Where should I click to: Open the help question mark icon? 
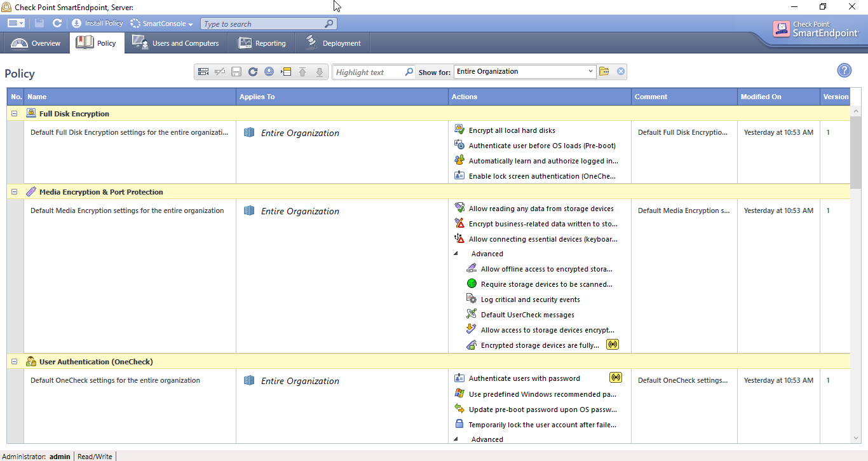(x=844, y=71)
